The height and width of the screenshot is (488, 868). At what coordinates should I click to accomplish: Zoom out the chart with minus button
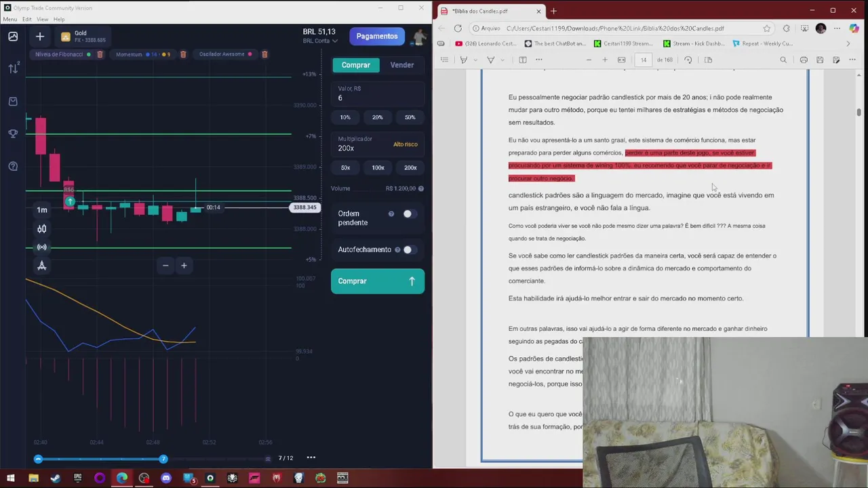click(x=165, y=266)
